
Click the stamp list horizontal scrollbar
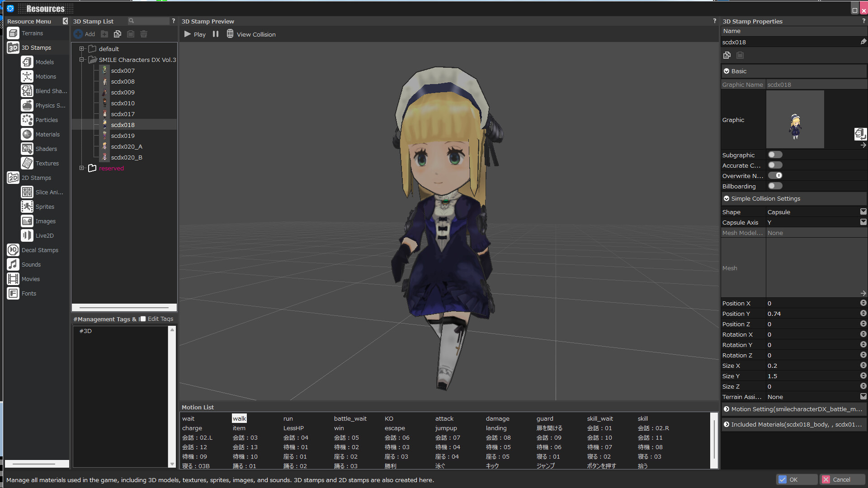(x=124, y=307)
